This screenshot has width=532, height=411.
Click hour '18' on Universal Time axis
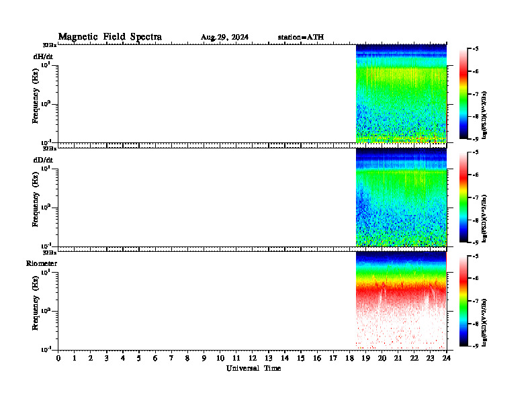click(x=349, y=359)
